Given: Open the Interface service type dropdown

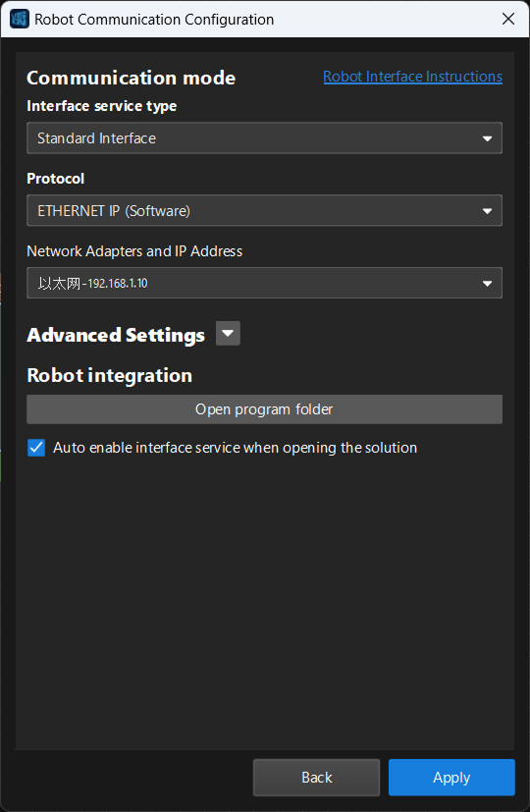Looking at the screenshot, I should (264, 138).
